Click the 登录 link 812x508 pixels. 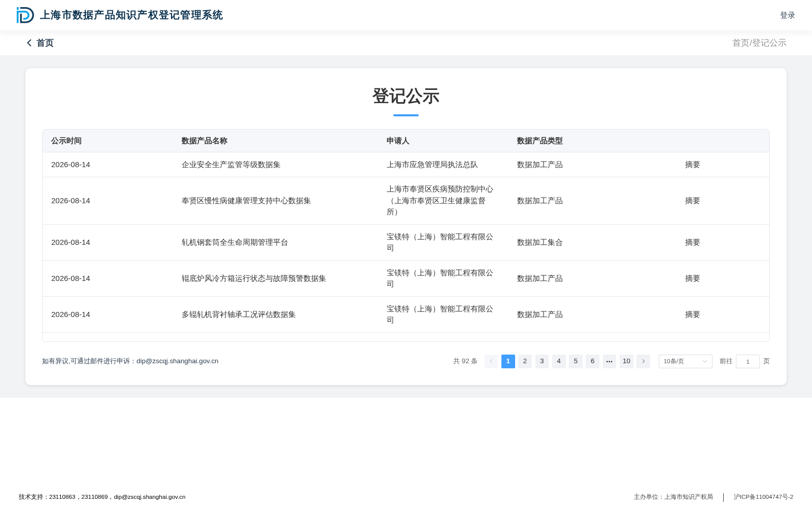click(x=788, y=15)
